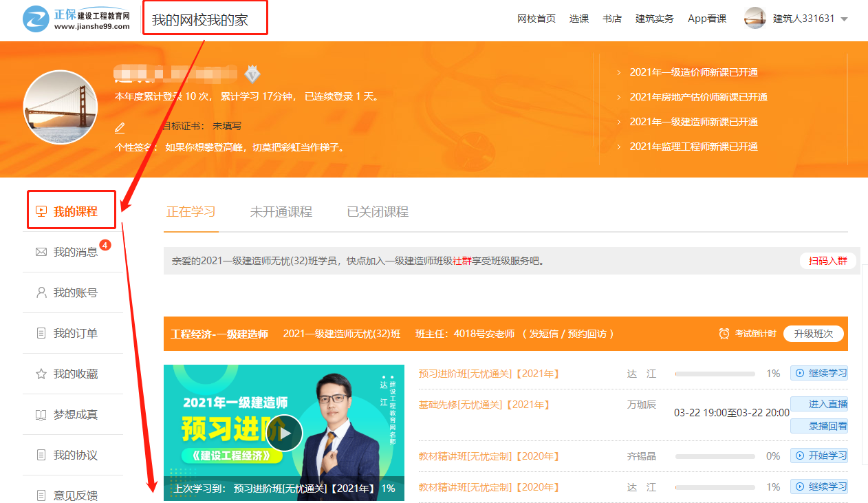The width and height of the screenshot is (868, 503).
Task: Click the 扫码入群 button
Action: pos(827,261)
